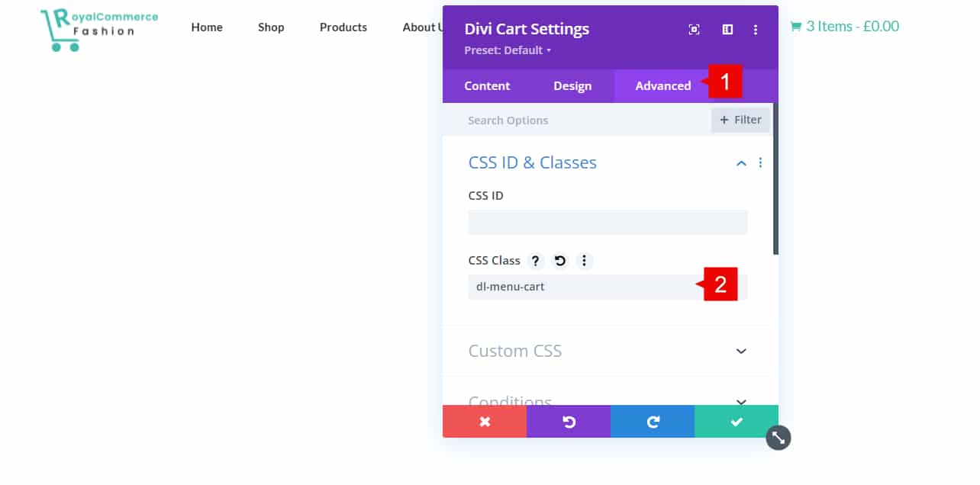Collapse the CSS ID & Classes section
The image size is (980, 485).
(x=741, y=163)
